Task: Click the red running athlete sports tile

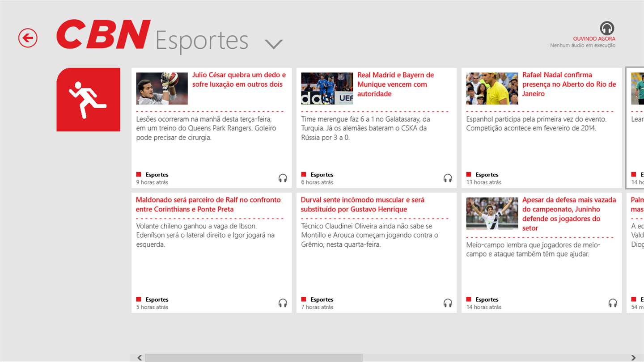Action: (88, 100)
